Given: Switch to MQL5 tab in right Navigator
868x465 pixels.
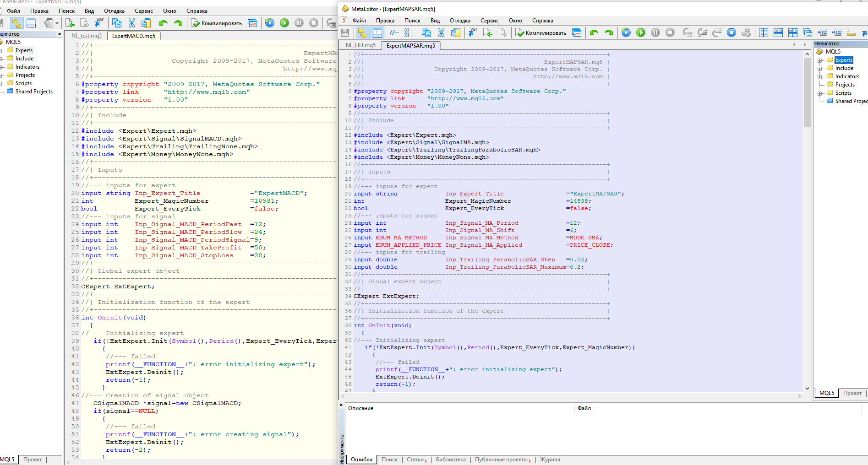Looking at the screenshot, I should tap(827, 393).
